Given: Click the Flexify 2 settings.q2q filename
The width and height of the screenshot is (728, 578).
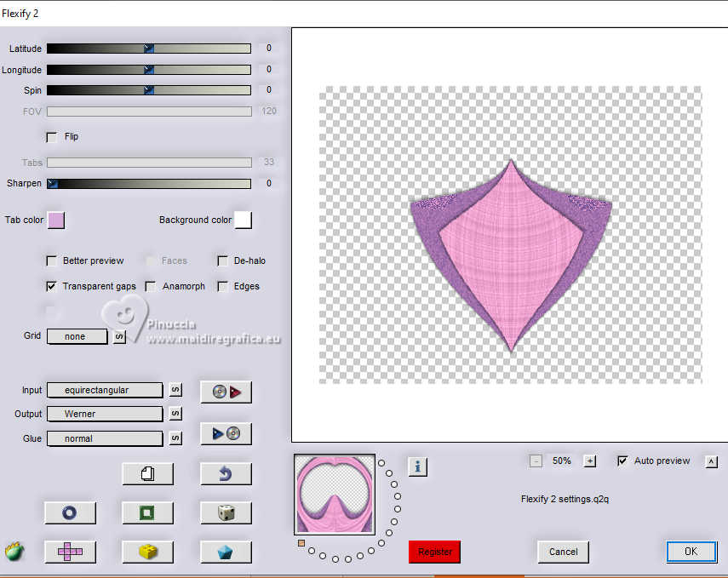Looking at the screenshot, I should pos(565,499).
